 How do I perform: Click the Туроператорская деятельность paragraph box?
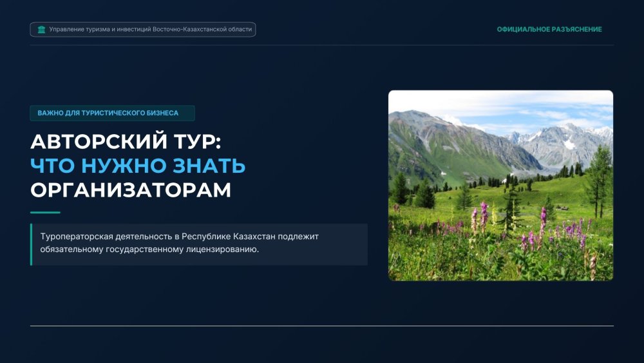tap(199, 244)
